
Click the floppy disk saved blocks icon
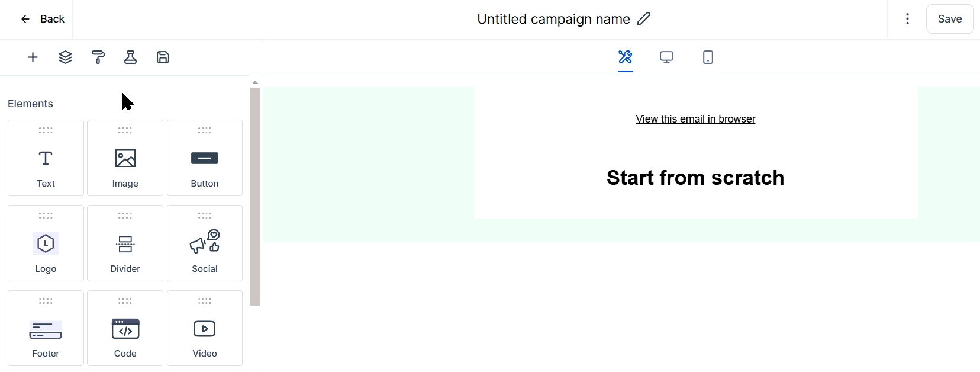point(163,57)
